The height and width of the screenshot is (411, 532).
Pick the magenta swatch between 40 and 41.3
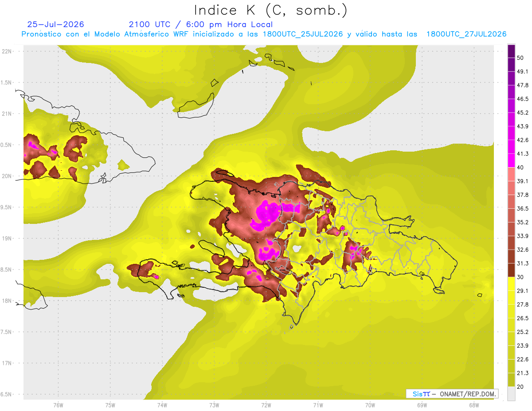click(x=511, y=160)
